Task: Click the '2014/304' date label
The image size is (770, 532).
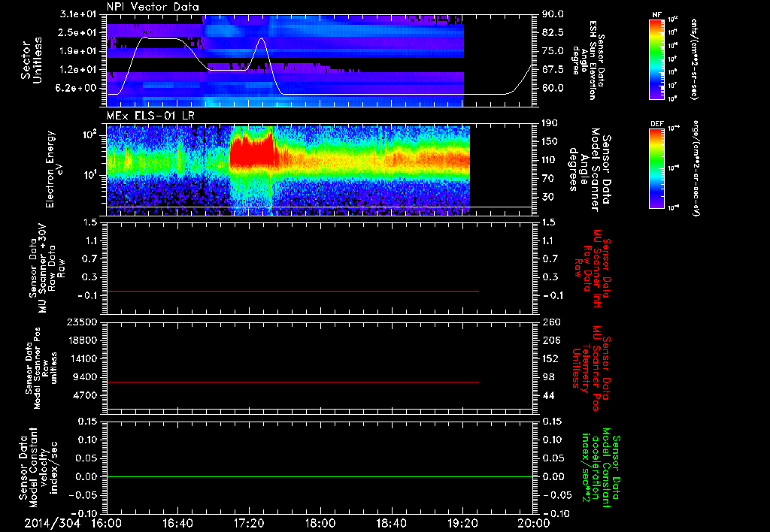Action: [x=52, y=523]
